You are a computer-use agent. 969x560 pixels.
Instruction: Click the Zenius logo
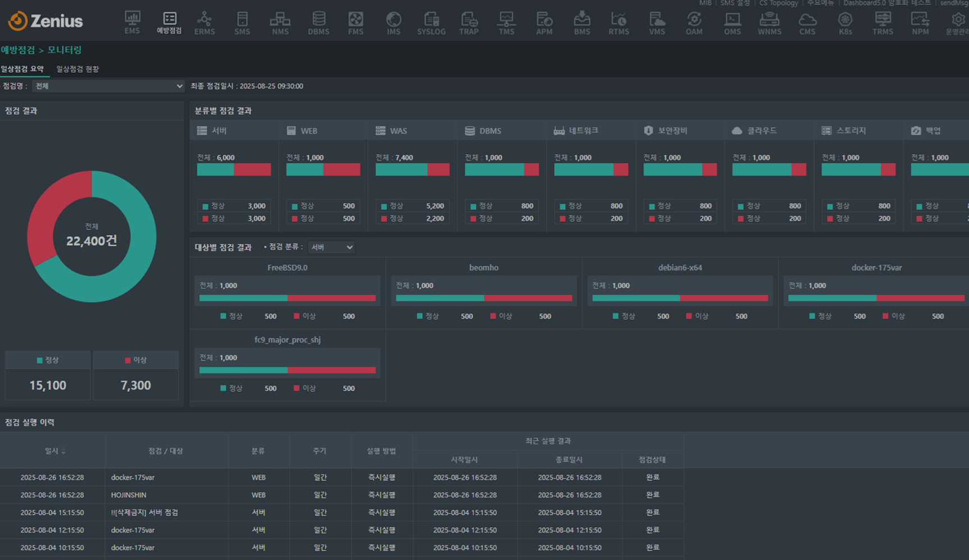[45, 21]
